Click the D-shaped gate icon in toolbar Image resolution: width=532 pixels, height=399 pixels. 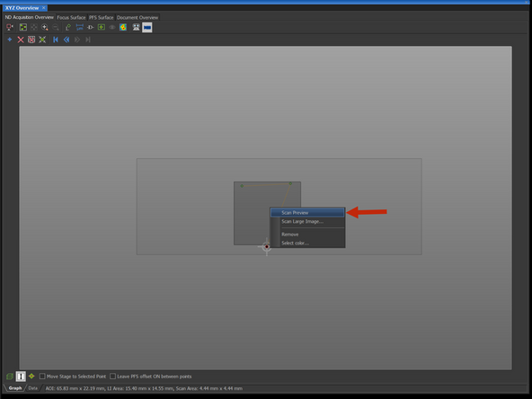(x=91, y=27)
